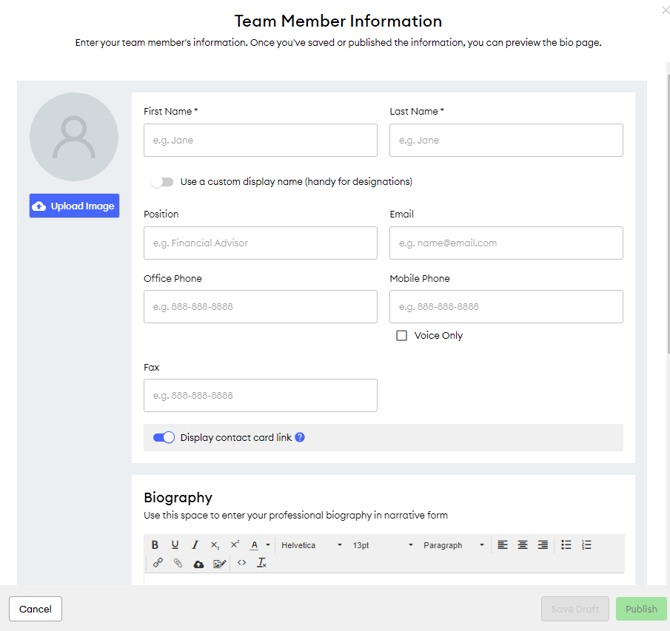Image resolution: width=670 pixels, height=631 pixels.
Task: Insert a hyperlink with the chain icon
Action: [158, 563]
